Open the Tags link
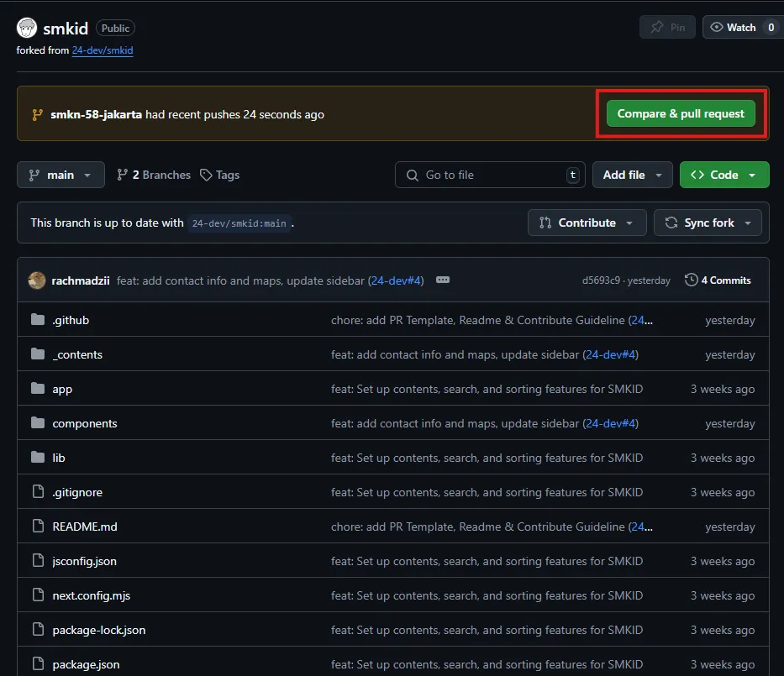Image resolution: width=784 pixels, height=676 pixels. pos(220,175)
